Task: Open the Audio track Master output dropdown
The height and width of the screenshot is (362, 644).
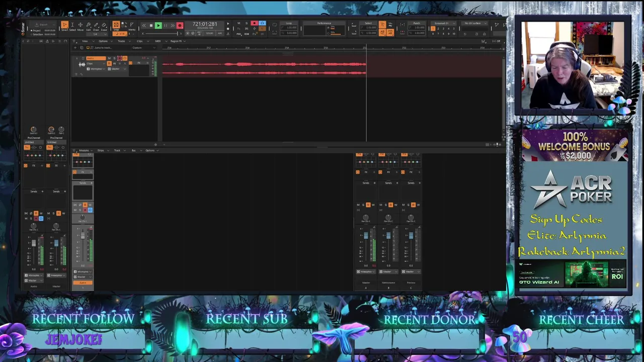Action: tap(116, 69)
